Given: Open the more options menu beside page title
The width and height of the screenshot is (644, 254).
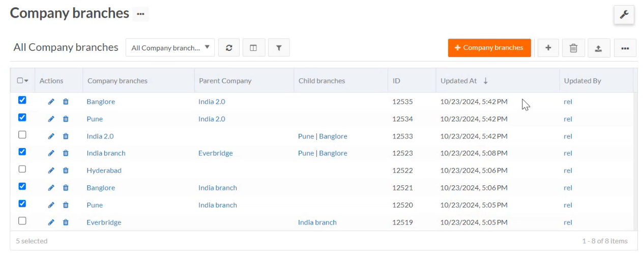Looking at the screenshot, I should tap(140, 14).
